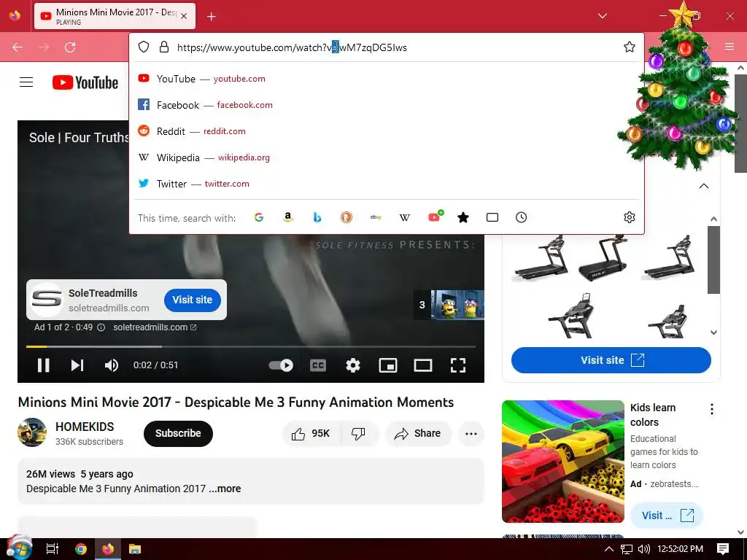Click the ad panel inner scrollbar
747x560 pixels.
pos(713,260)
